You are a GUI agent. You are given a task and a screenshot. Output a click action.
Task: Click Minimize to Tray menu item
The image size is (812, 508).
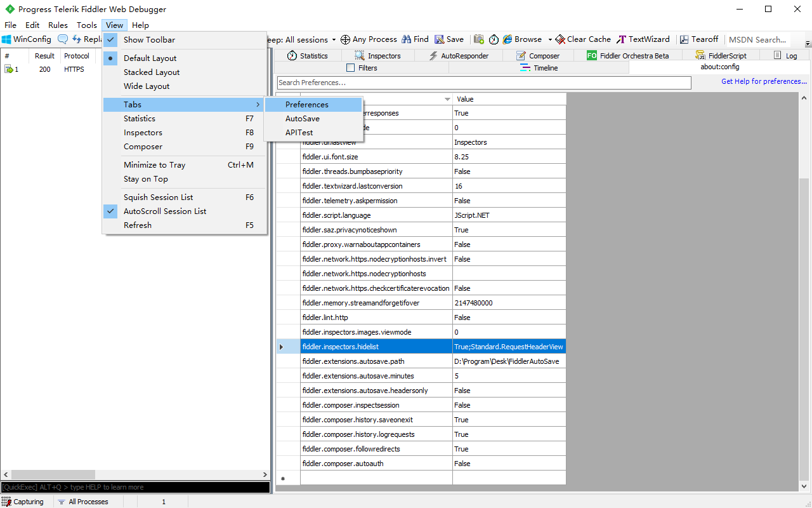(185, 165)
